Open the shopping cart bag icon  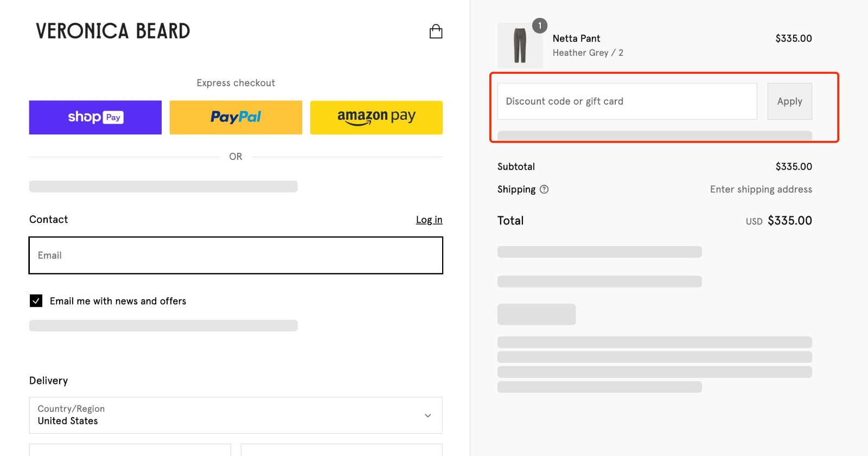435,31
